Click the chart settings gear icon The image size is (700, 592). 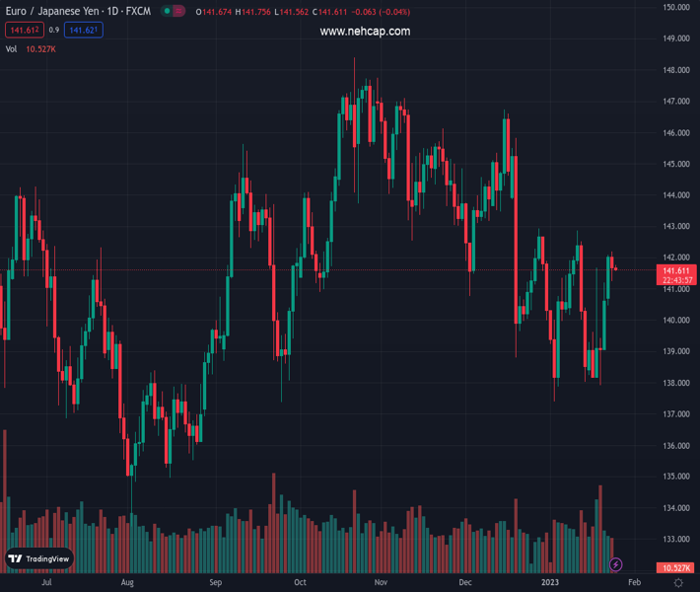[x=679, y=583]
